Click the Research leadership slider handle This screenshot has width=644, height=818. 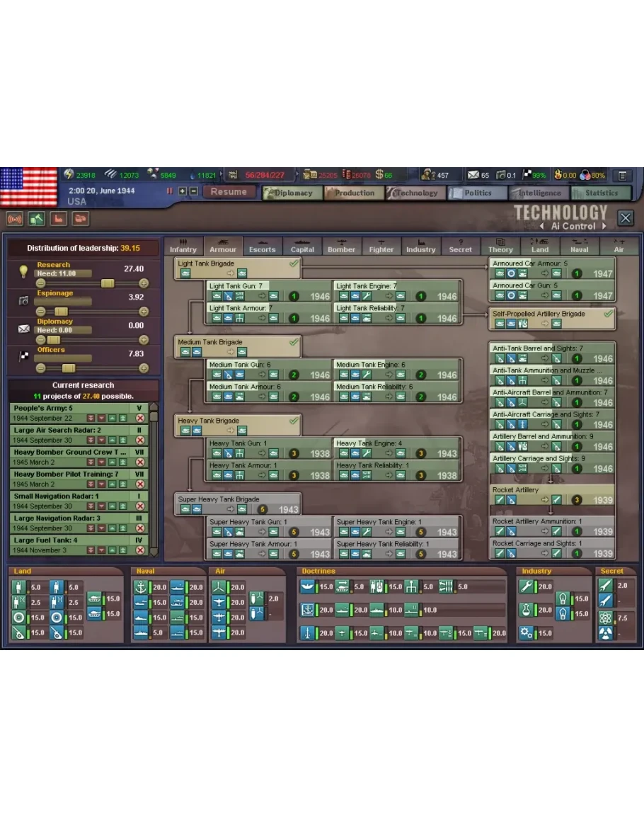point(108,283)
